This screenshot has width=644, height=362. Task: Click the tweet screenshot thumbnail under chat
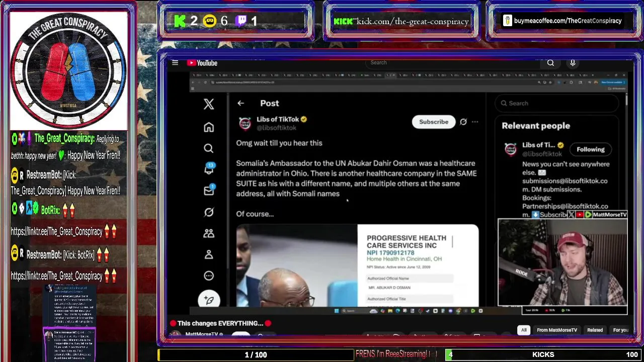click(x=69, y=322)
